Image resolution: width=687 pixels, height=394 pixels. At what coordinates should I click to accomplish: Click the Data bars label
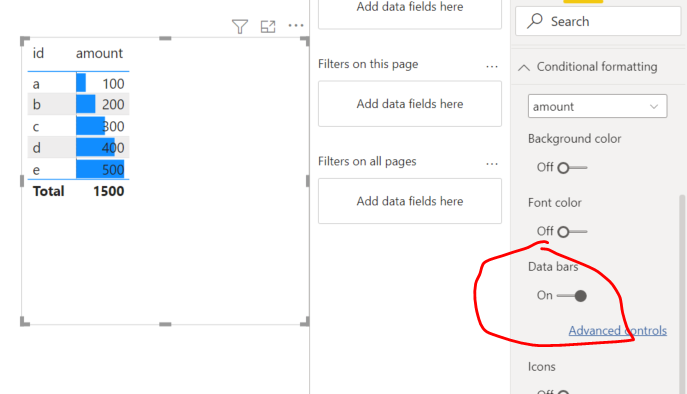click(x=553, y=266)
